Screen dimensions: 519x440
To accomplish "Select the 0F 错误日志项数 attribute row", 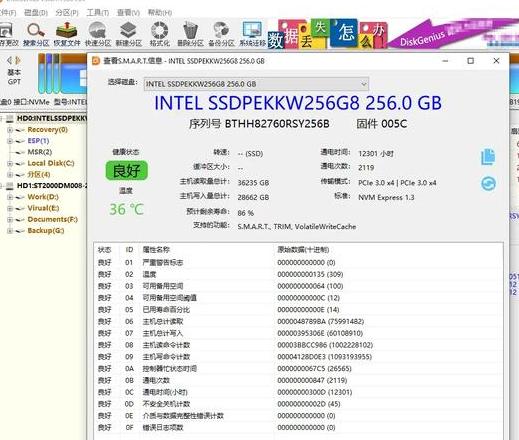I will point(298,427).
